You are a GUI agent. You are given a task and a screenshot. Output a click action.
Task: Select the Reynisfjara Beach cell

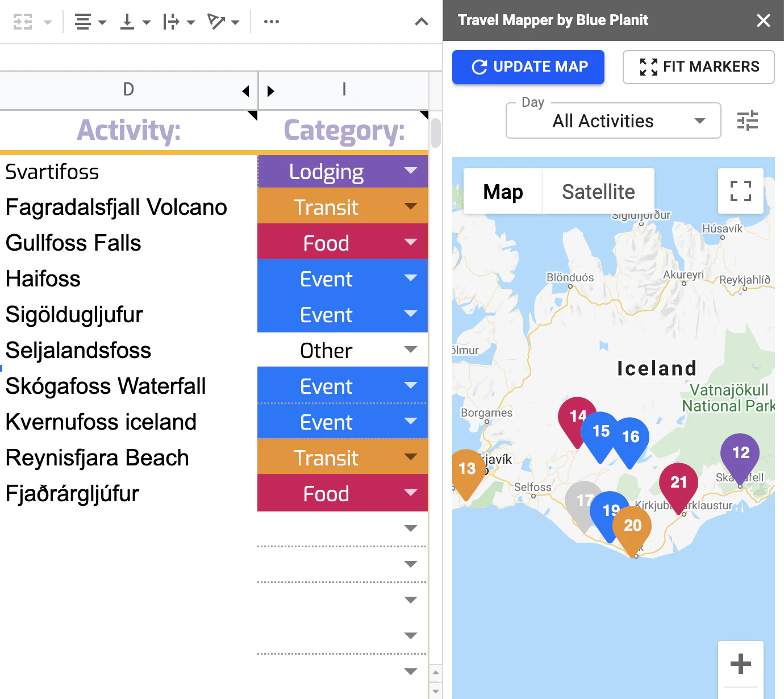click(x=128, y=457)
